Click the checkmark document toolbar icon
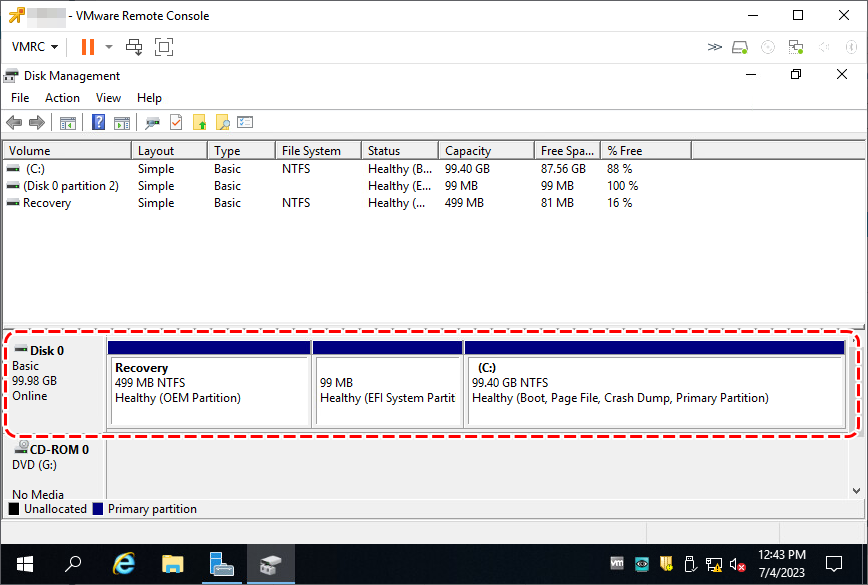868x585 pixels. pyautogui.click(x=176, y=122)
